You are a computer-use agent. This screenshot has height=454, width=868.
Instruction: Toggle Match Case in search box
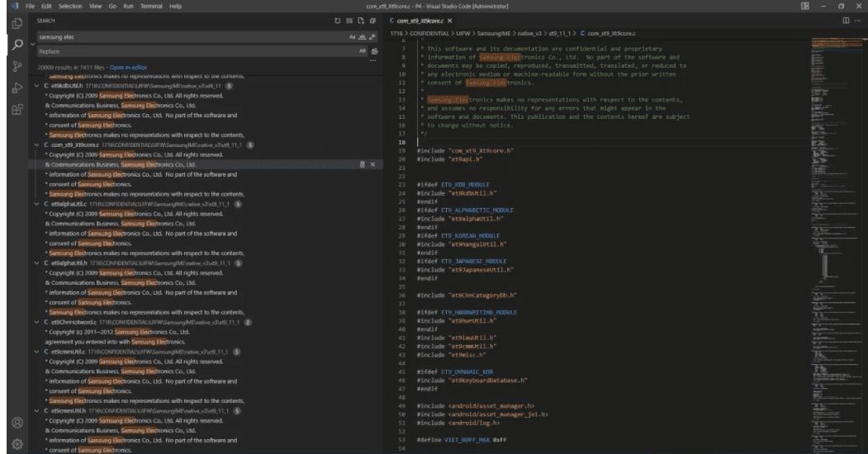point(352,37)
